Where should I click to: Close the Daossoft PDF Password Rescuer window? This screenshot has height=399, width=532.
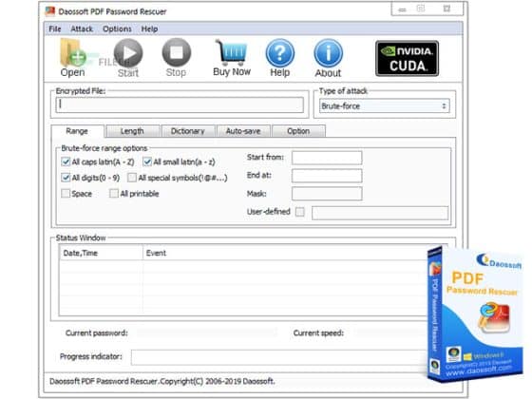tap(446, 9)
